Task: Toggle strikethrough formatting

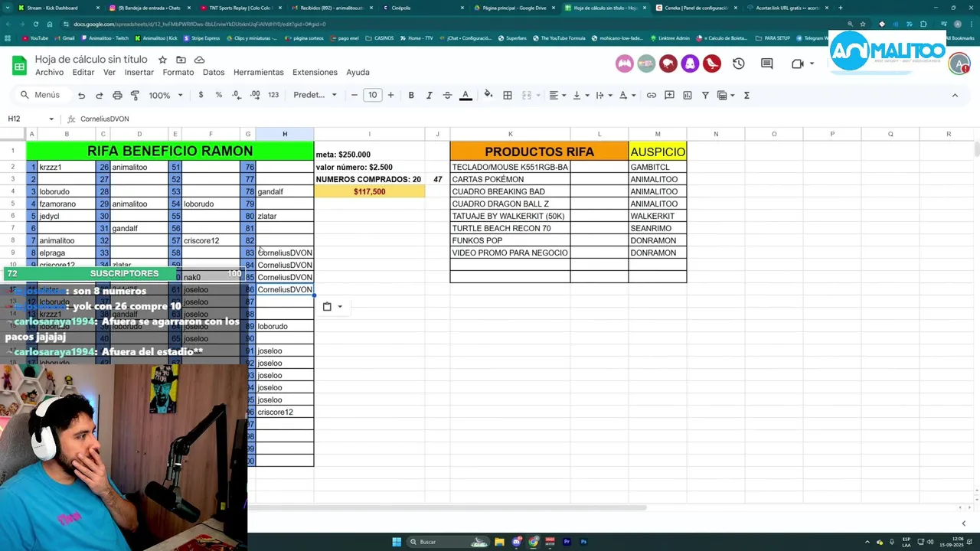Action: [x=447, y=95]
